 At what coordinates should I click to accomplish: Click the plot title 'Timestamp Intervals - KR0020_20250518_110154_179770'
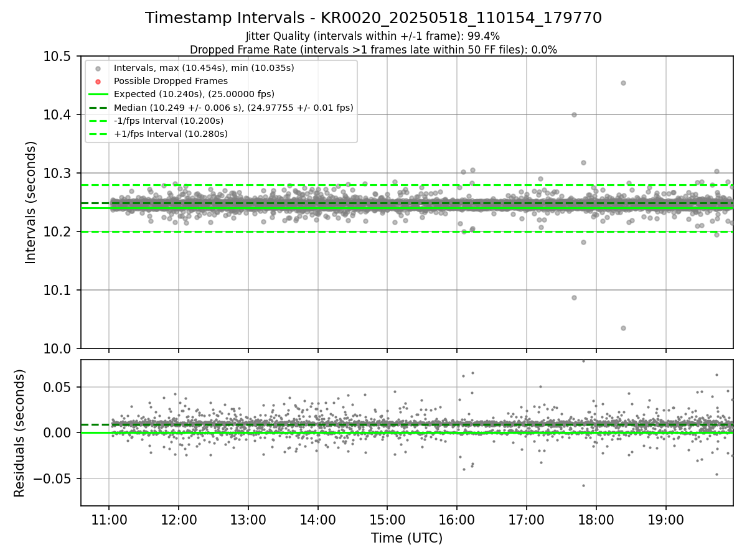click(x=374, y=18)
